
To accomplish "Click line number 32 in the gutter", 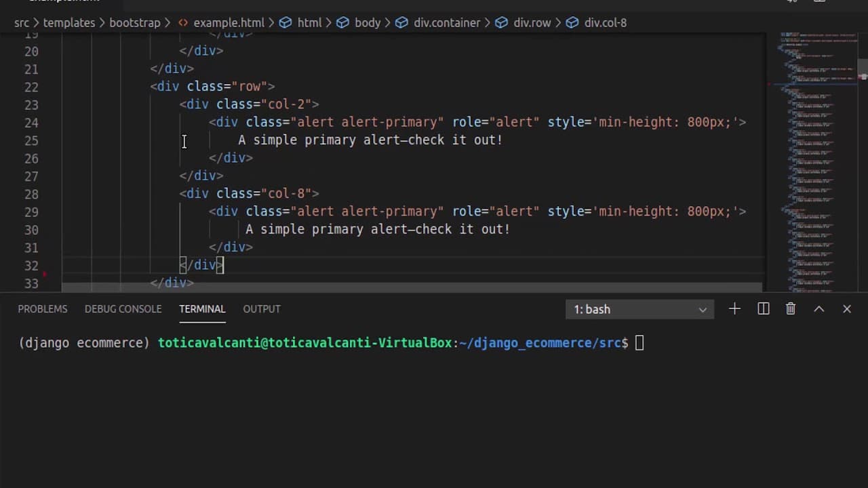I will click(31, 265).
